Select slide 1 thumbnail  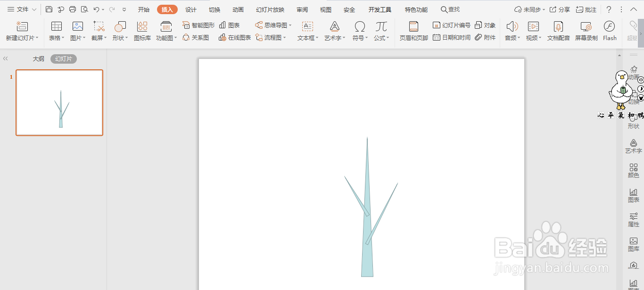59,103
